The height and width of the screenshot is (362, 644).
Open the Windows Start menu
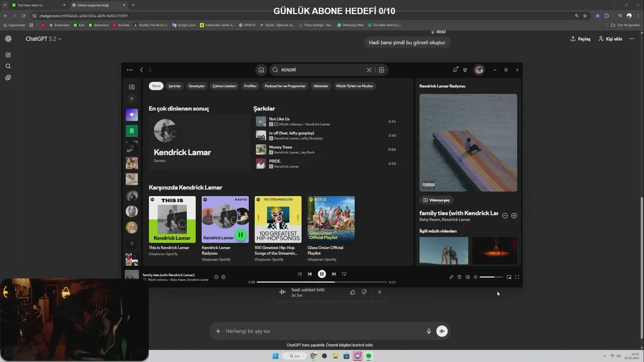(x=275, y=356)
